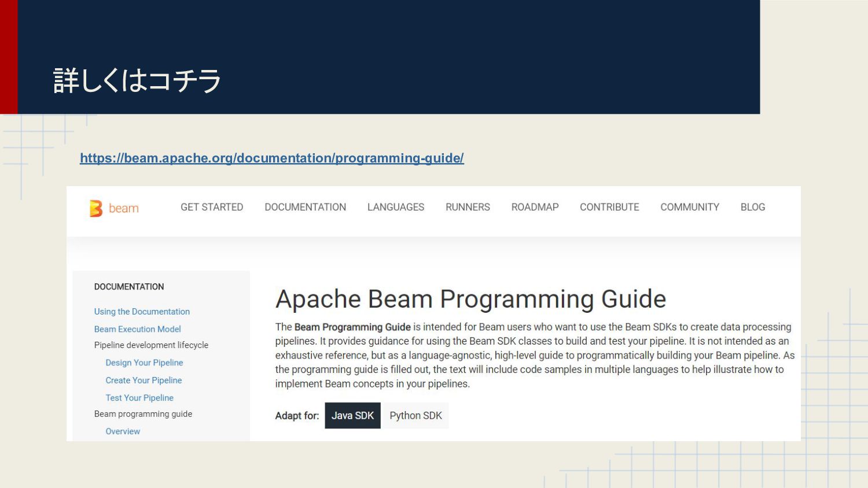The image size is (868, 488).
Task: Collapse Beam programming guide sidebar section
Action: (x=143, y=414)
